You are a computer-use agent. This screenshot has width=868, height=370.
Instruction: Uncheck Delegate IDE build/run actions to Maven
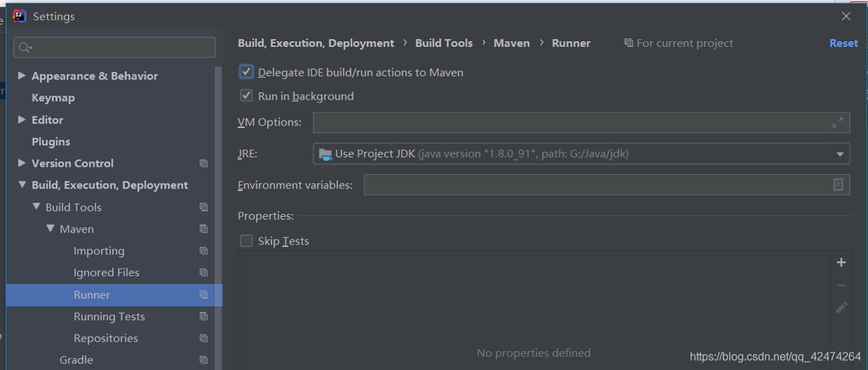[x=246, y=72]
